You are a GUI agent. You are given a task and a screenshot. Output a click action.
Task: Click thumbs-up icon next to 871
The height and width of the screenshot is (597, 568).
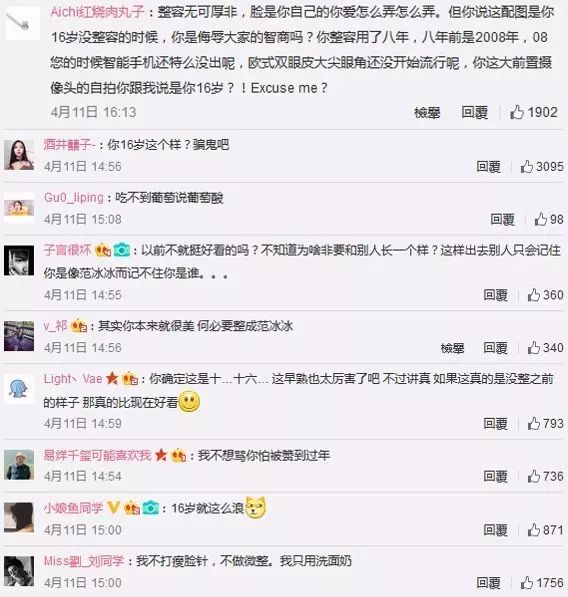[534, 530]
